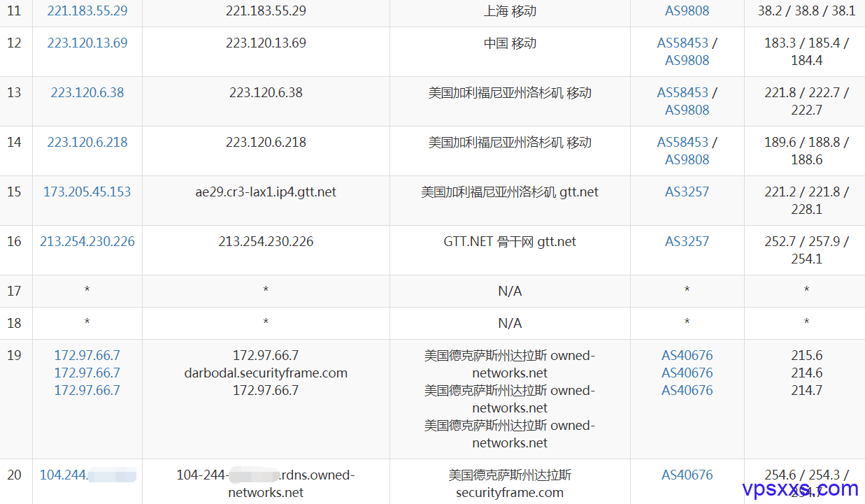Click N/A location in hop 18 row
Screen dimensions: 865x504
click(510, 323)
